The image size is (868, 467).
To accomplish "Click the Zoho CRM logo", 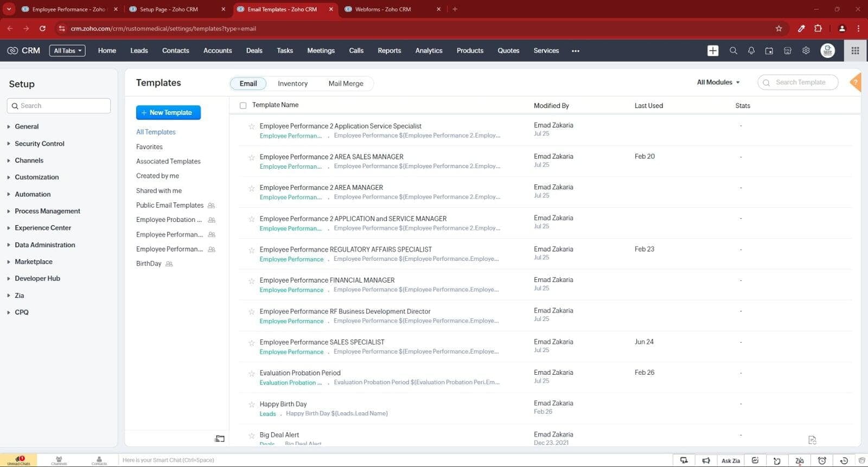I will tap(24, 50).
